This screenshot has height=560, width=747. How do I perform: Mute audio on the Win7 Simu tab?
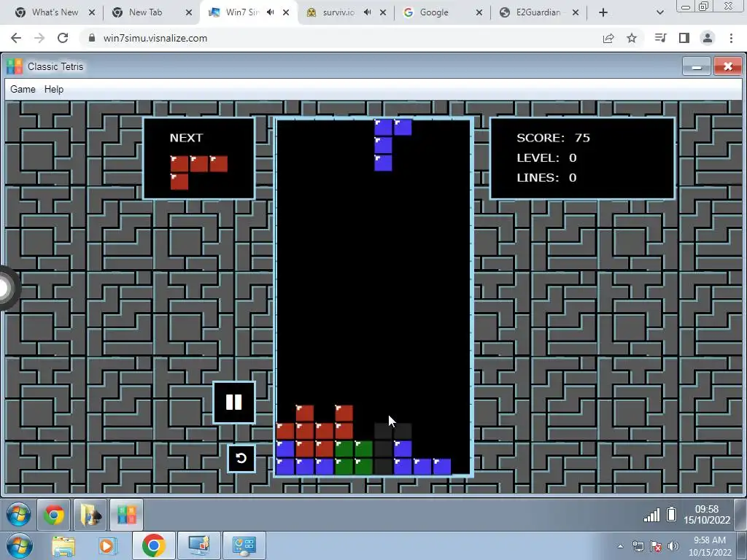(x=271, y=12)
